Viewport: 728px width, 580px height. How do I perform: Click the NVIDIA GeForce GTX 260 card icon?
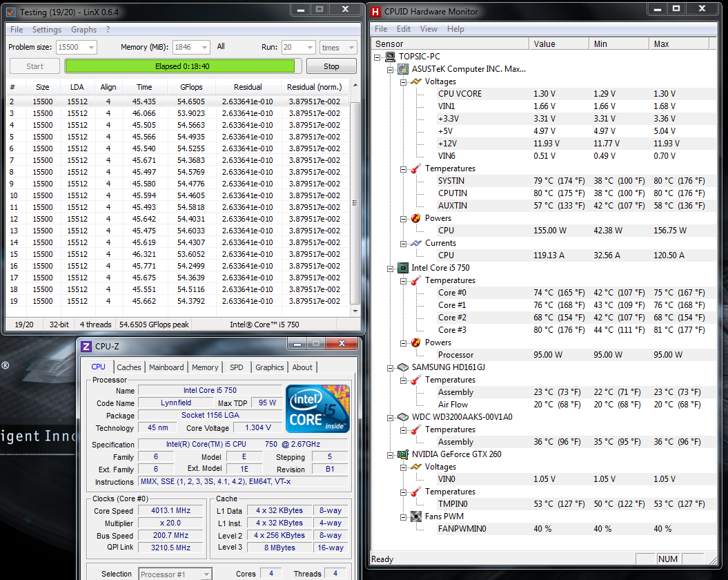coord(403,454)
